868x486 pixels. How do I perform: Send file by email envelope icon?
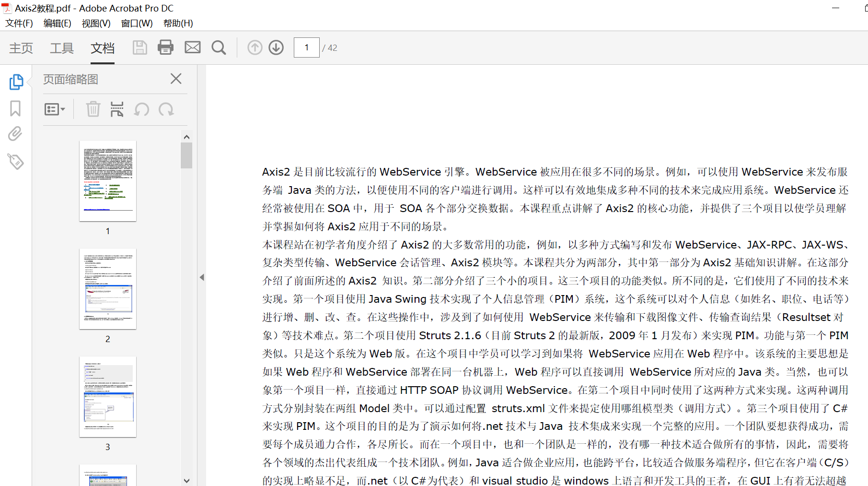[193, 47]
